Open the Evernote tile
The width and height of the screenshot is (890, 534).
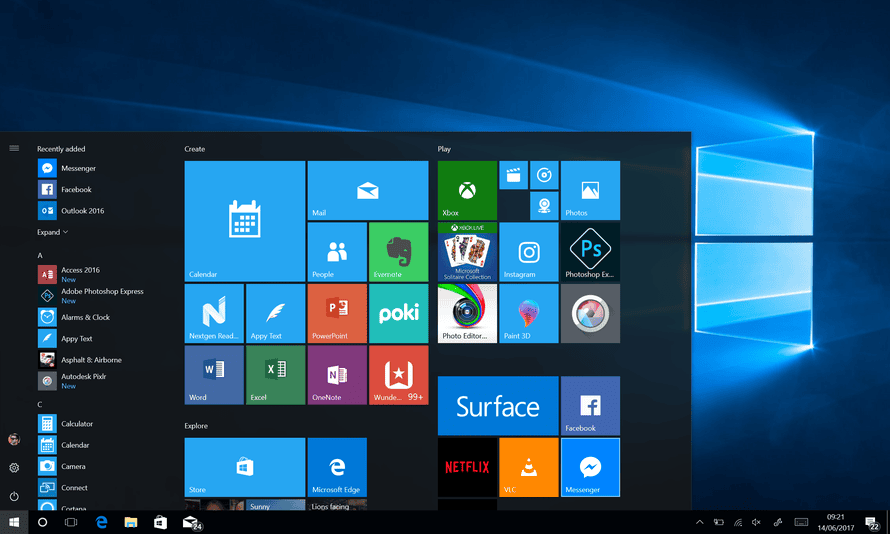pos(398,252)
